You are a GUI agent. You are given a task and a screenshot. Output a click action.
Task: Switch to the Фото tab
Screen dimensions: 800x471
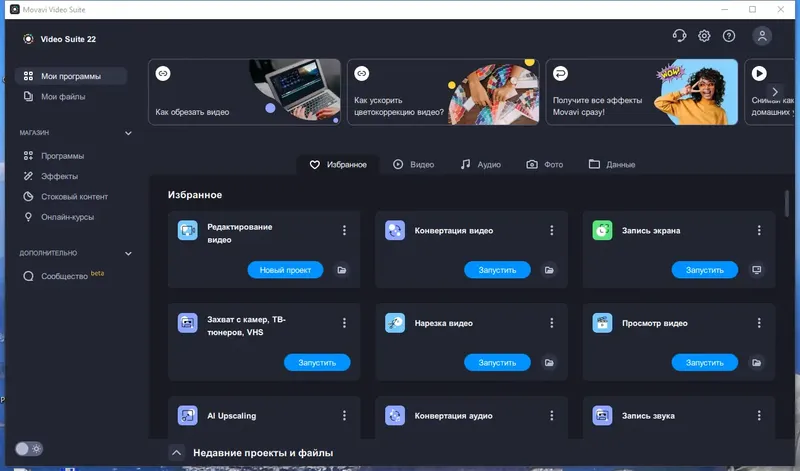(544, 164)
